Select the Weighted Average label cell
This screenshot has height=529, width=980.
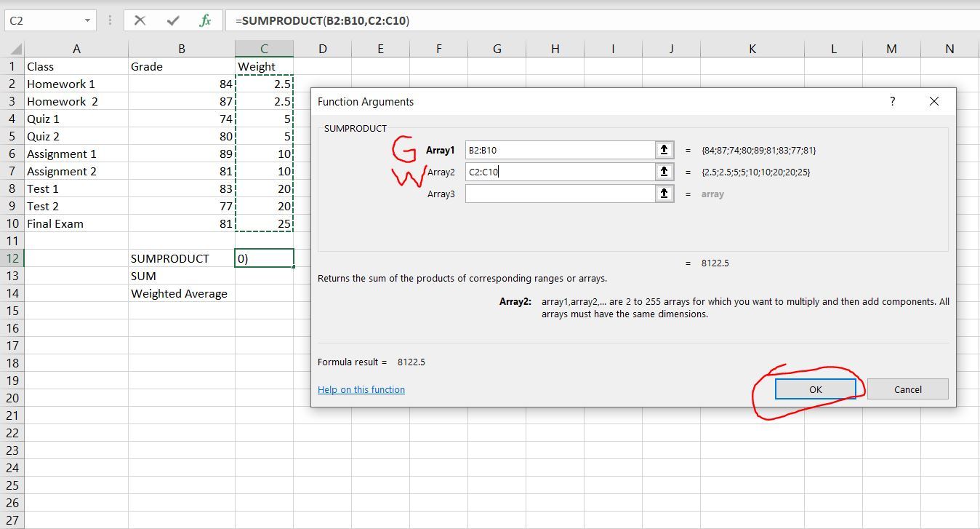click(182, 293)
